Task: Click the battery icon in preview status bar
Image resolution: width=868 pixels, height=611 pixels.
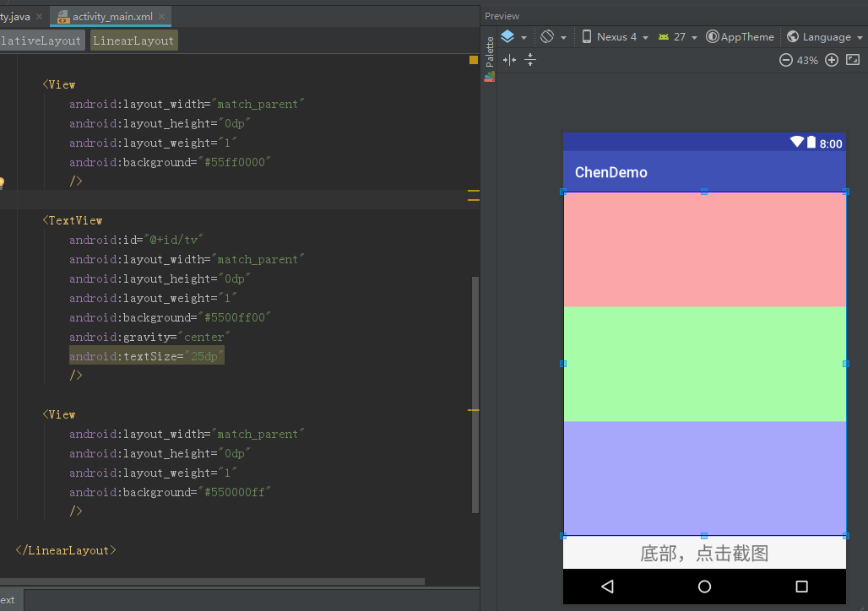Action: tap(811, 142)
